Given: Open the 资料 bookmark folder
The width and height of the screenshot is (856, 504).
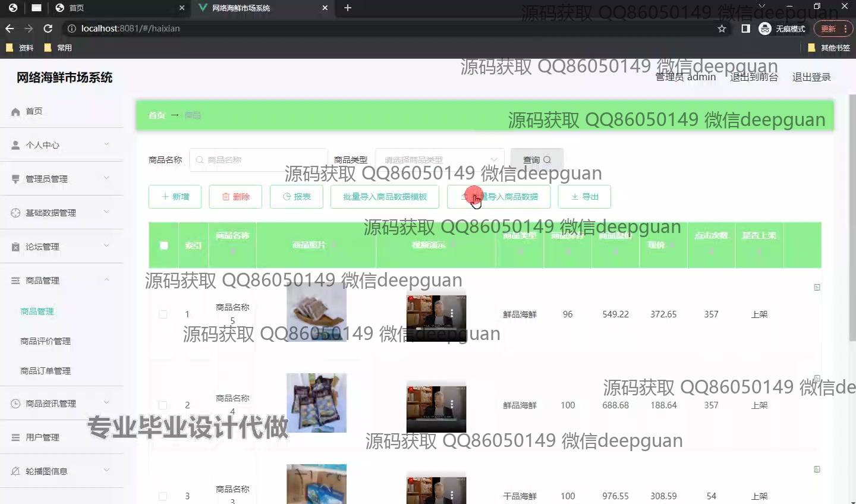Looking at the screenshot, I should pyautogui.click(x=20, y=48).
